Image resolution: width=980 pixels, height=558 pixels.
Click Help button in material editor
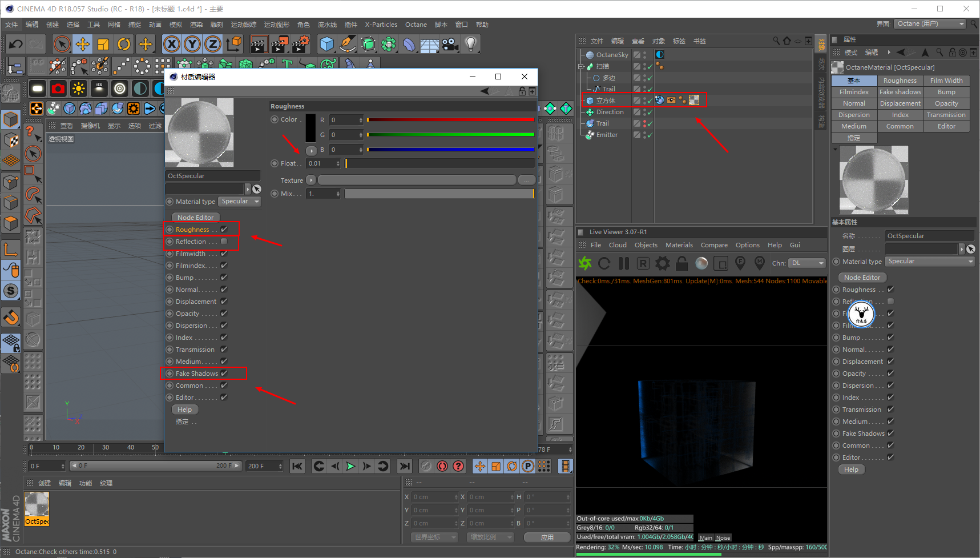pyautogui.click(x=185, y=410)
